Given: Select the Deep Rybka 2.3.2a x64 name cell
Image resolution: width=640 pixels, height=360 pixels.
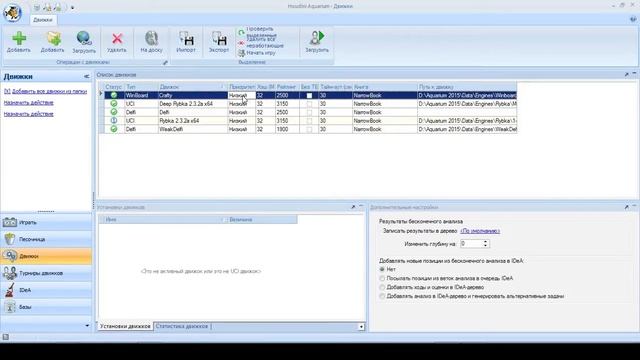Looking at the screenshot, I should [x=193, y=104].
